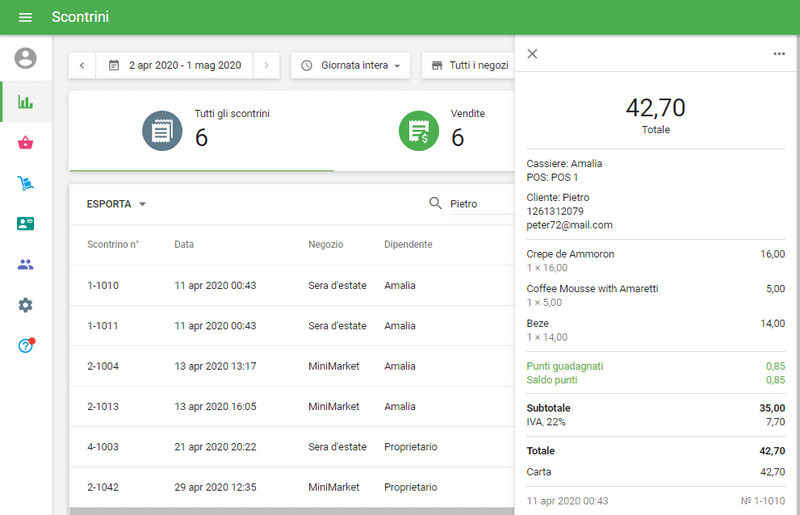This screenshot has width=800, height=515.
Task: Open the reports bar chart icon
Action: pos(25,102)
